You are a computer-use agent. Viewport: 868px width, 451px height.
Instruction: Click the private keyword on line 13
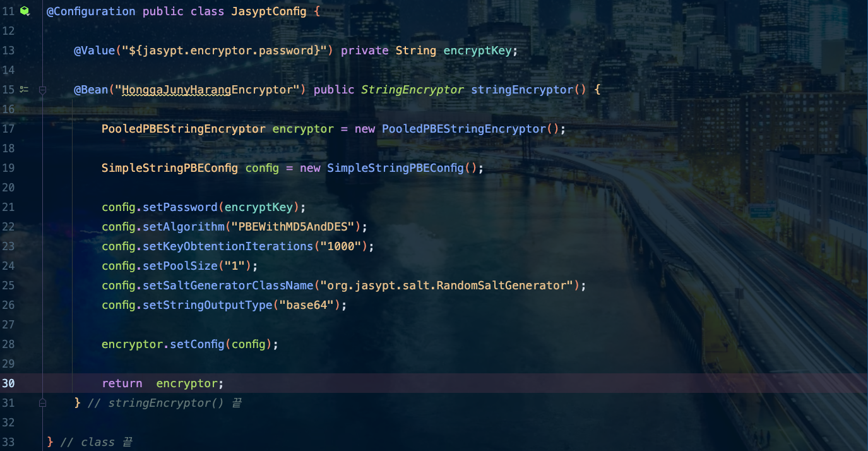pos(364,51)
